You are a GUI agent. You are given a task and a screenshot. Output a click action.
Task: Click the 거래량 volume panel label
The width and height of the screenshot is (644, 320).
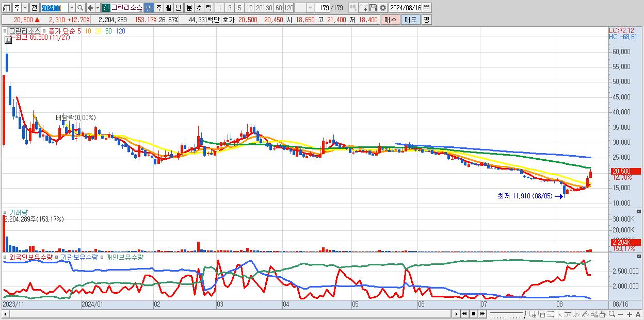pyautogui.click(x=19, y=212)
